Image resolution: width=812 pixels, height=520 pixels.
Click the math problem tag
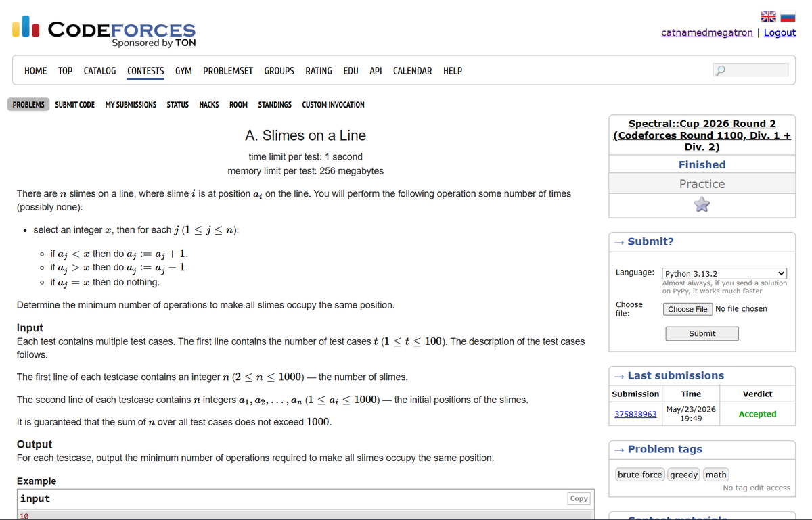tap(716, 475)
